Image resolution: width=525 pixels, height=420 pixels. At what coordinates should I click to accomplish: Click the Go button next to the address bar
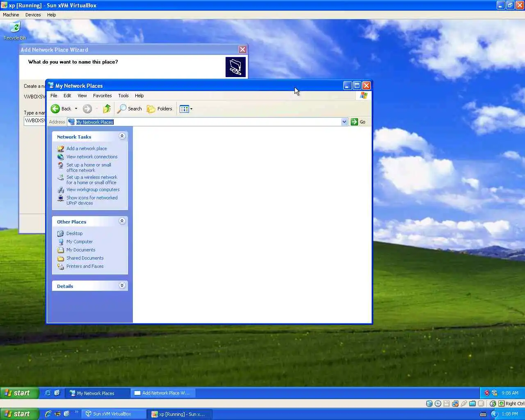tap(358, 122)
